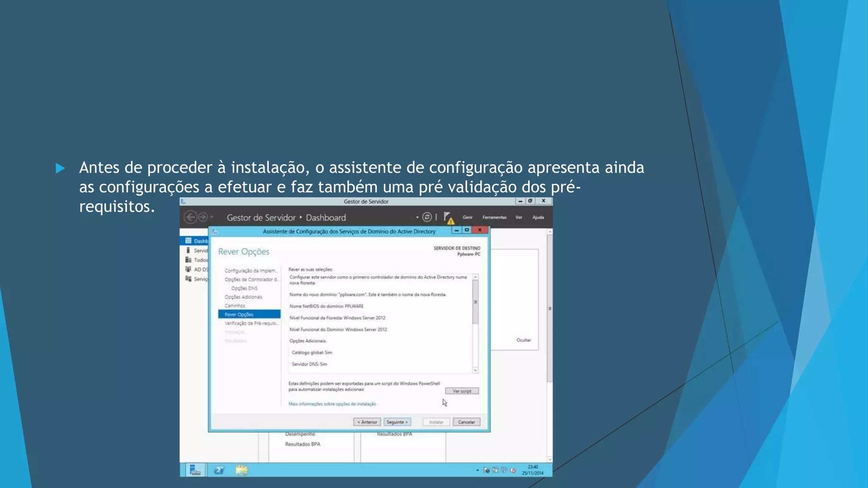Image resolution: width=868 pixels, height=488 pixels.
Task: Go to Opções DNS step
Action: coord(244,288)
